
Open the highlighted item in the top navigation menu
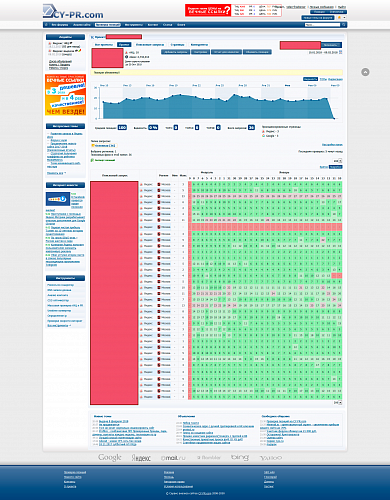tap(108, 25)
